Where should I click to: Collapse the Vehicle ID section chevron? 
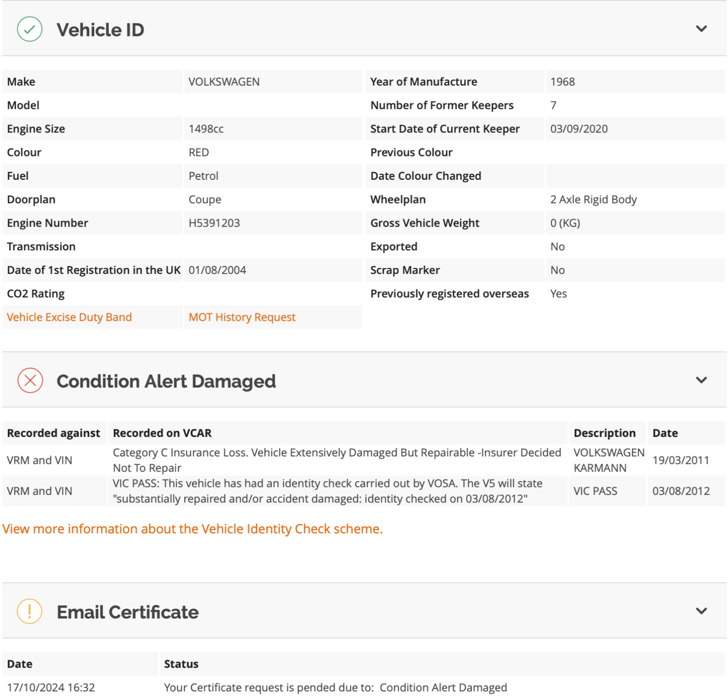[x=701, y=29]
